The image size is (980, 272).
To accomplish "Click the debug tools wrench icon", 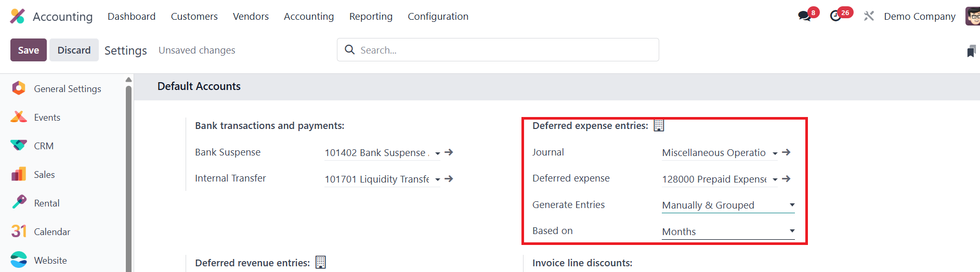I will pyautogui.click(x=869, y=16).
